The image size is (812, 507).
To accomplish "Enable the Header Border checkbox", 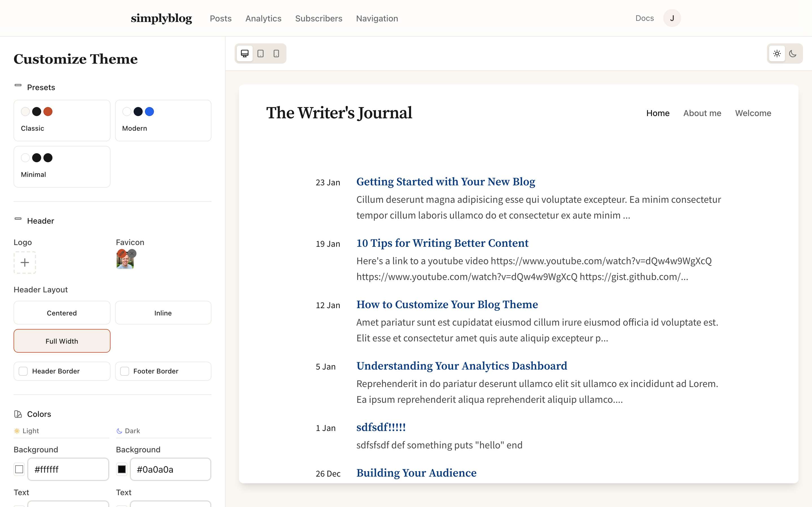I will (23, 371).
